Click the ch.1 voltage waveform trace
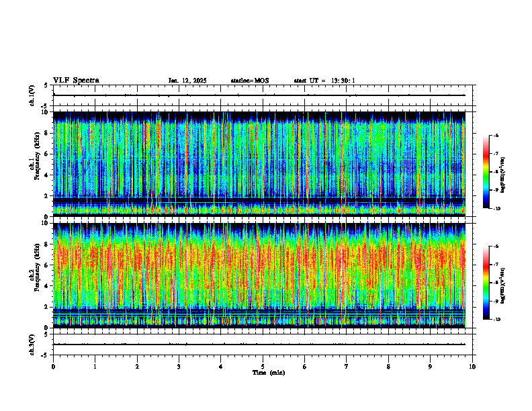Viewport: 532px width, 411px height. click(x=259, y=95)
